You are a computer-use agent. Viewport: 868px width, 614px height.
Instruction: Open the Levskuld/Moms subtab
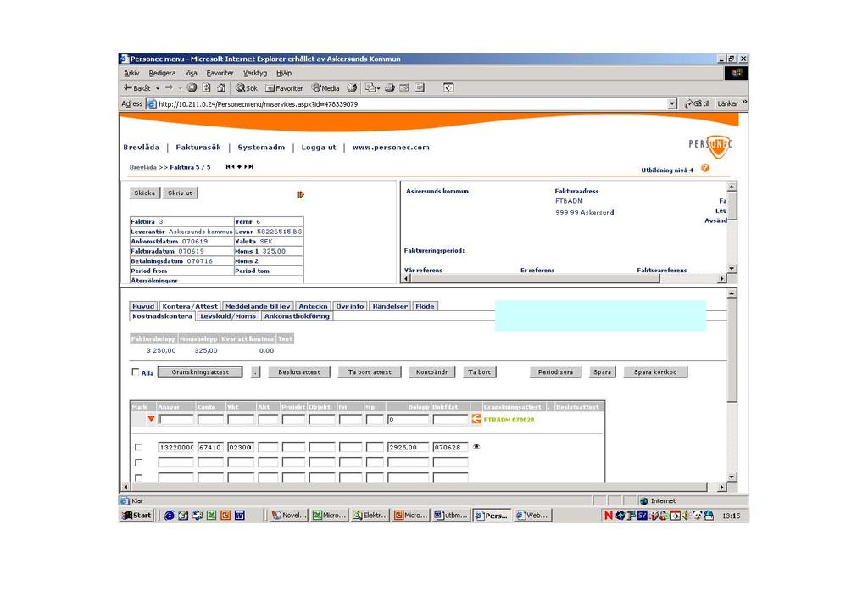227,316
